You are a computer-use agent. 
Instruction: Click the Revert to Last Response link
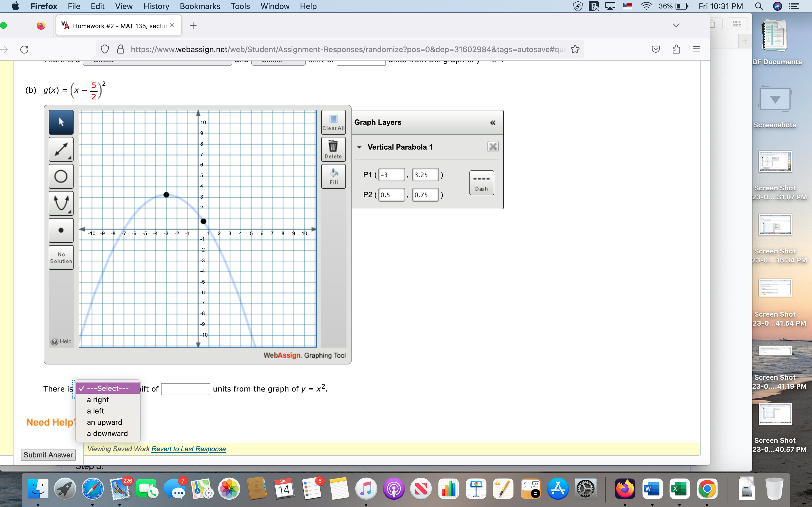coord(188,449)
